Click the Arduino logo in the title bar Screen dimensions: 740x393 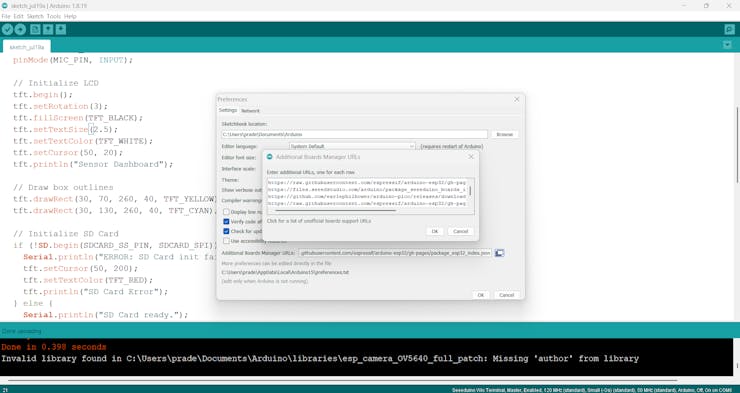pyautogui.click(x=5, y=6)
